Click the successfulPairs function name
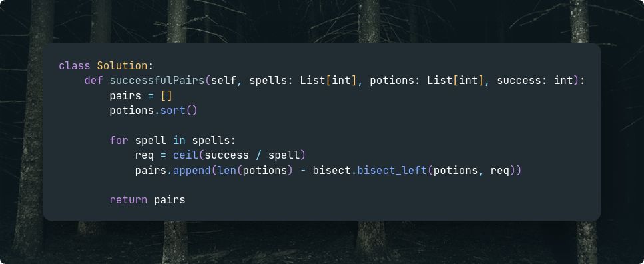 coord(157,81)
